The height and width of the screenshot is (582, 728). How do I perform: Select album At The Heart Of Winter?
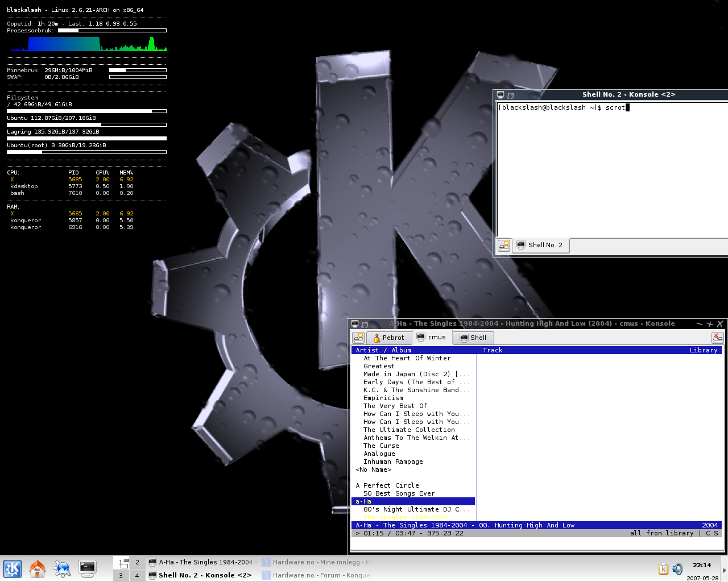pyautogui.click(x=407, y=358)
